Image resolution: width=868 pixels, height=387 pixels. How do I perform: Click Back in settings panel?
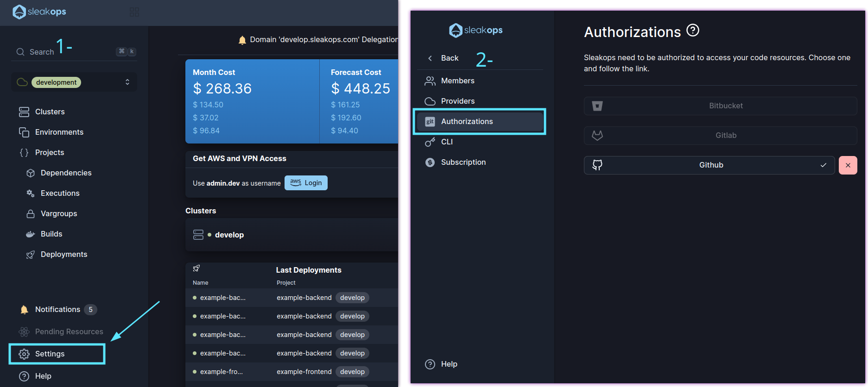(450, 58)
